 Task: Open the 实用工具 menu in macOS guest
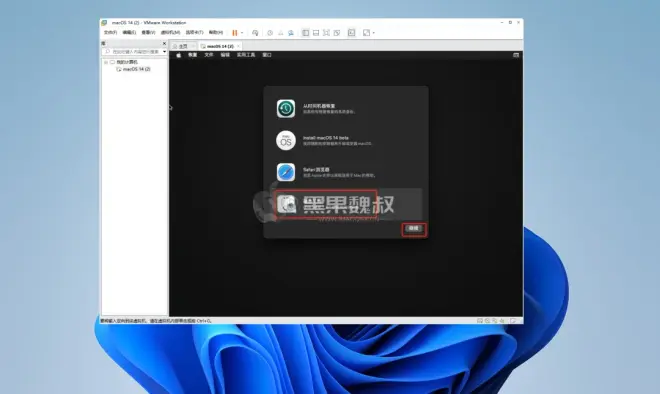click(x=246, y=55)
